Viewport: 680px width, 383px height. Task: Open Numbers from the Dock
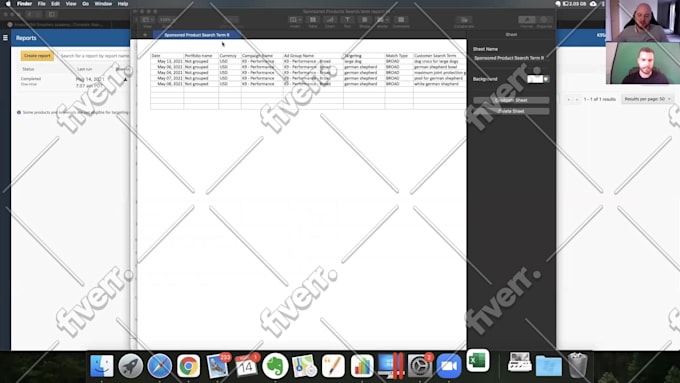pyautogui.click(x=362, y=366)
